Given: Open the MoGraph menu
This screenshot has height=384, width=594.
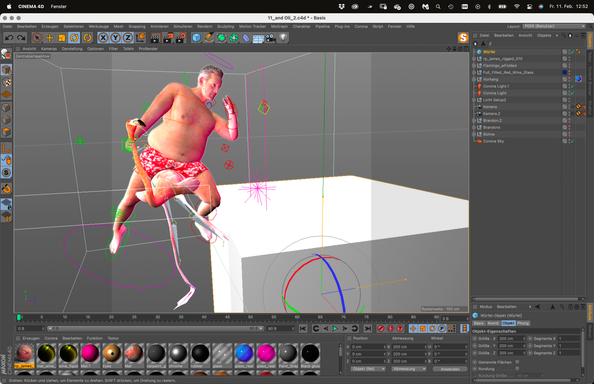Looking at the screenshot, I should [279, 27].
